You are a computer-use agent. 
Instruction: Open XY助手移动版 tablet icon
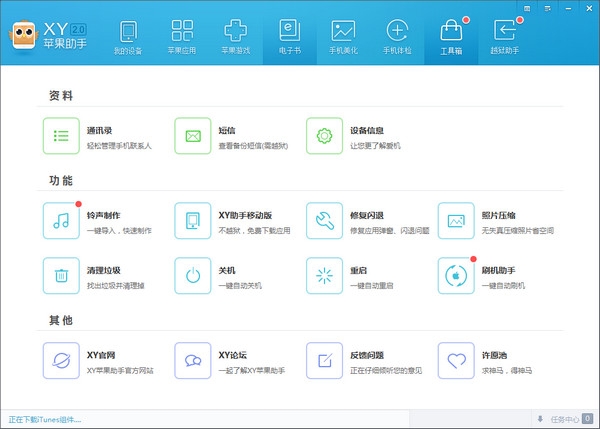coord(193,221)
